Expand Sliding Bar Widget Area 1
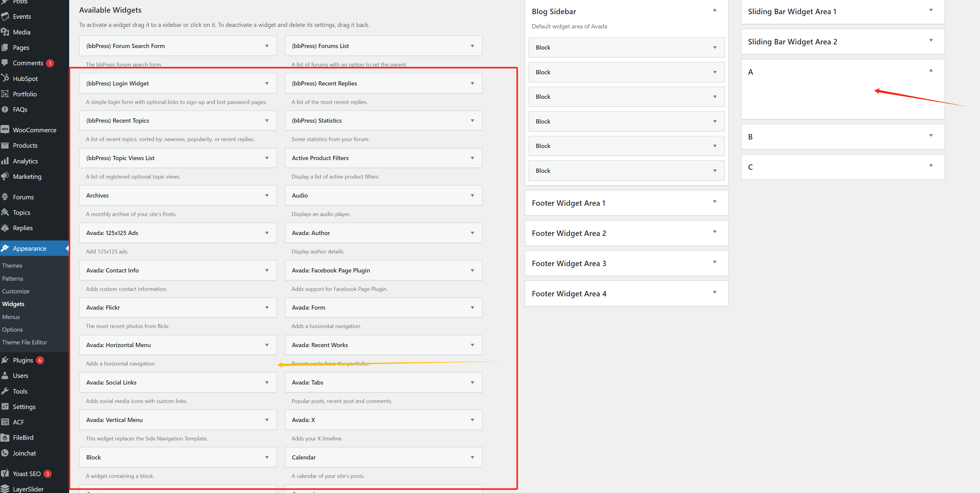The width and height of the screenshot is (980, 493). (x=930, y=11)
